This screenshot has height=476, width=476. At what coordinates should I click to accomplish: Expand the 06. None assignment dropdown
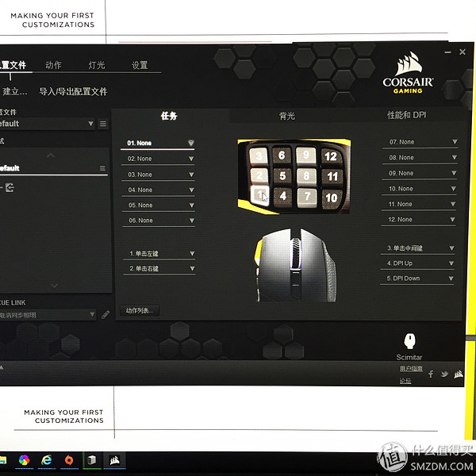(x=159, y=221)
